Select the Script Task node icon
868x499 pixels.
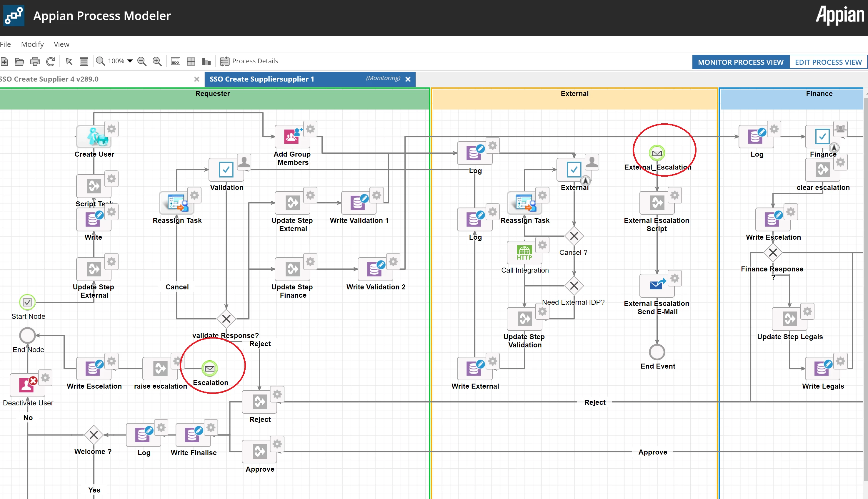pyautogui.click(x=94, y=186)
